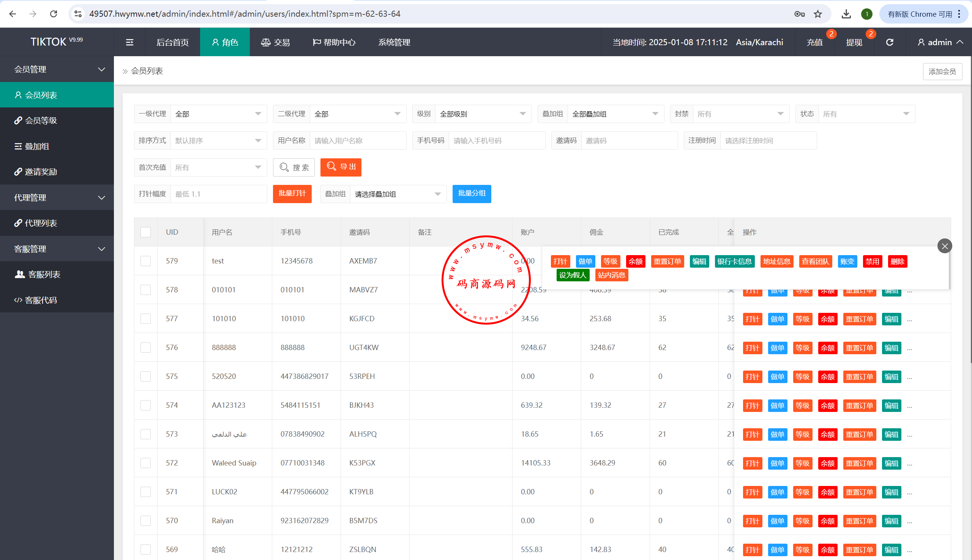The height and width of the screenshot is (560, 972).
Task: Open the green Chrome profile avatar
Action: click(866, 14)
